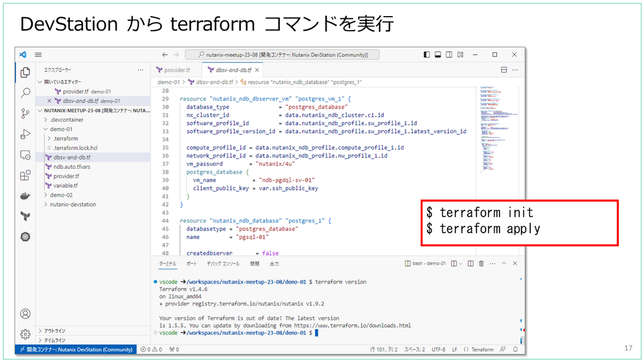
Task: Open the Run and Debug view
Action: click(25, 134)
